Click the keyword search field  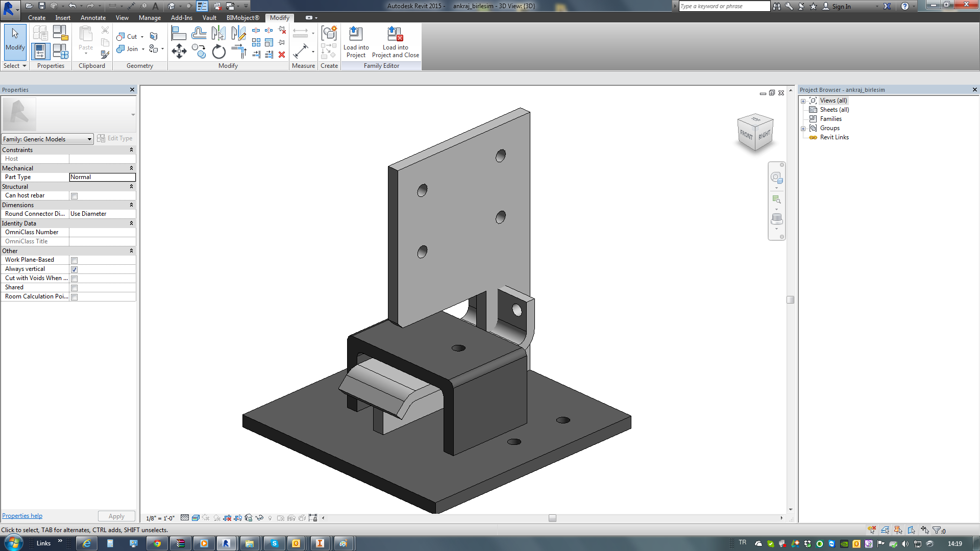724,6
